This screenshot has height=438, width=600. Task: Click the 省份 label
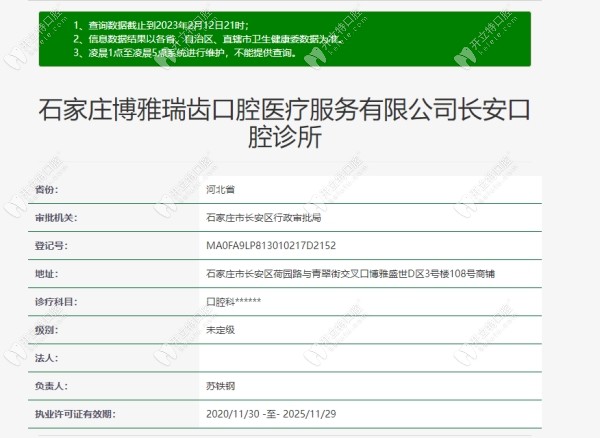point(47,189)
